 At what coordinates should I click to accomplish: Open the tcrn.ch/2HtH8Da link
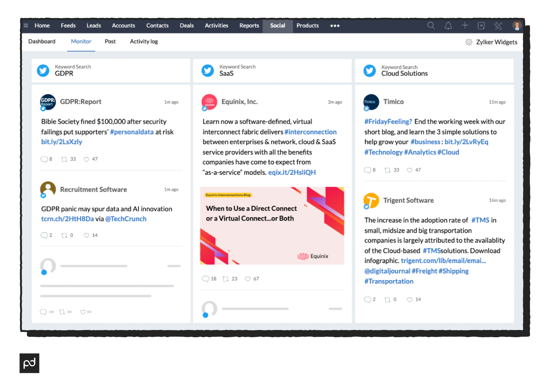(68, 219)
